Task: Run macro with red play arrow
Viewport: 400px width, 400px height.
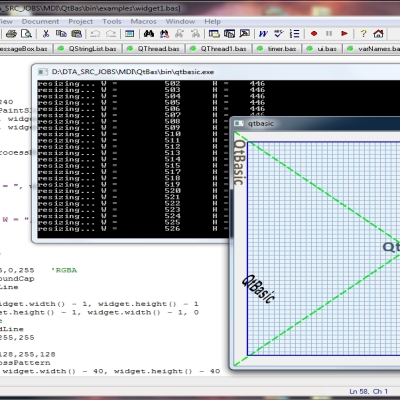Action: [344, 34]
